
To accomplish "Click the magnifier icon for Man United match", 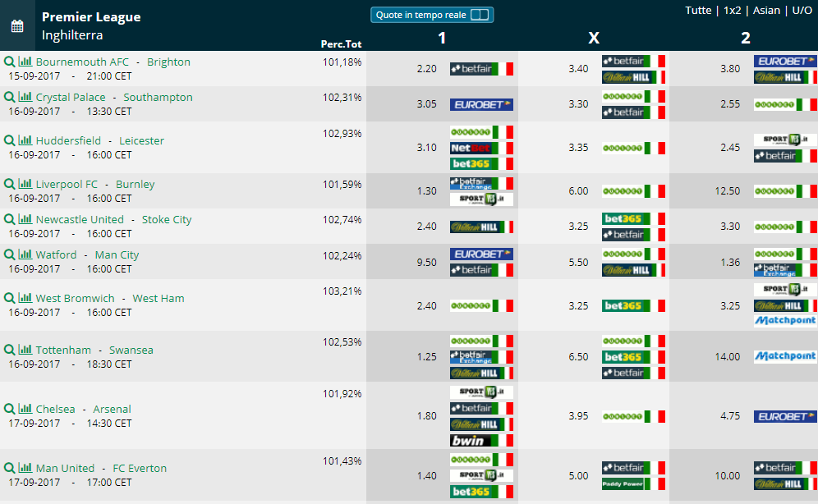I will (x=9, y=468).
